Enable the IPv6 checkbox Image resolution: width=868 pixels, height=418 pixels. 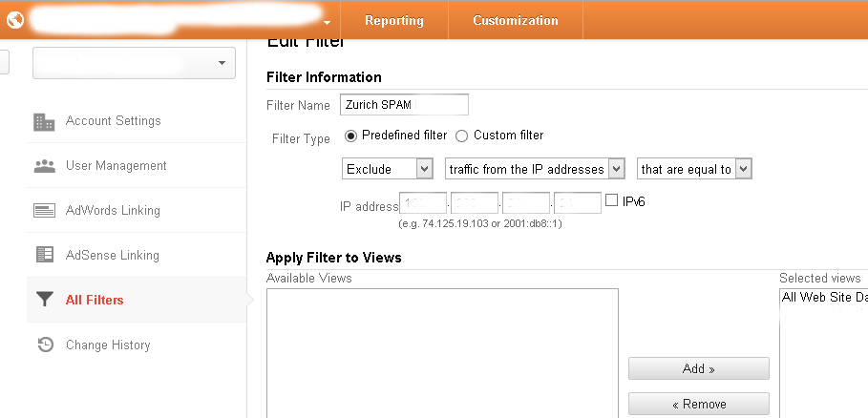(611, 200)
